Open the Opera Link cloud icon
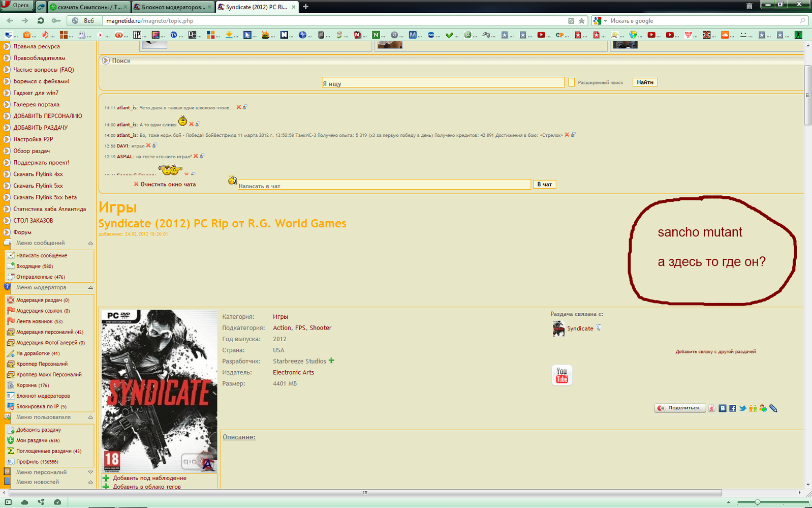The width and height of the screenshot is (812, 508). click(x=24, y=502)
